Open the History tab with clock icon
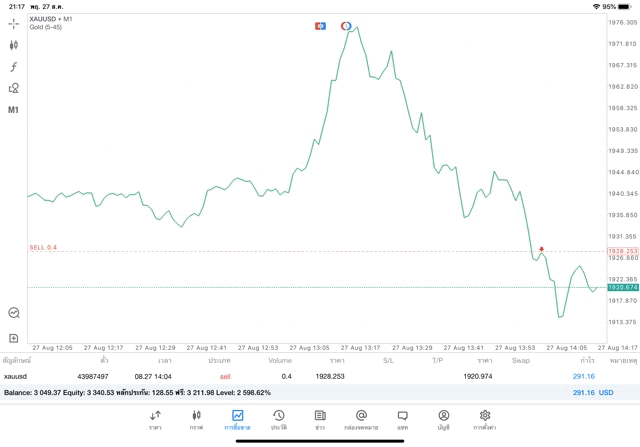 (x=279, y=419)
